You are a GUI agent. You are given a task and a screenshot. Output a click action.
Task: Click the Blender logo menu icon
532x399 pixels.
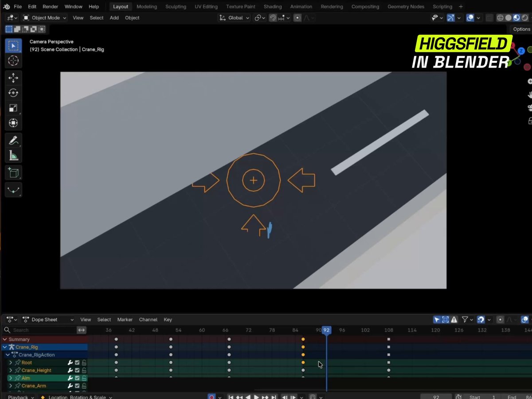(x=6, y=7)
